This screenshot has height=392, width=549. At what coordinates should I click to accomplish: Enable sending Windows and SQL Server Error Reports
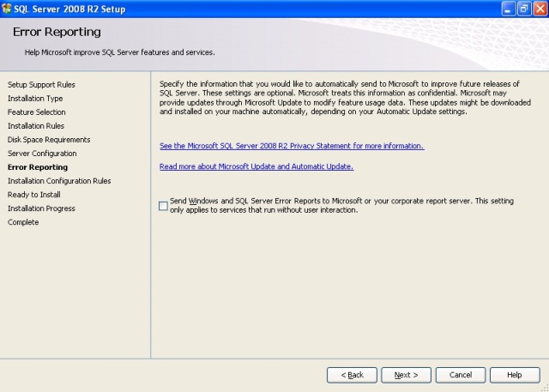[x=163, y=206]
